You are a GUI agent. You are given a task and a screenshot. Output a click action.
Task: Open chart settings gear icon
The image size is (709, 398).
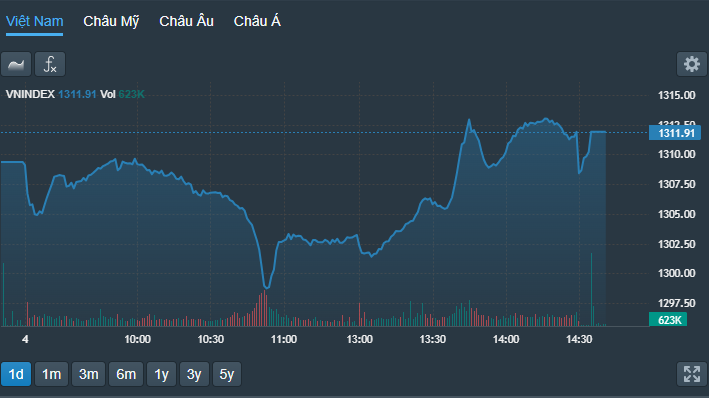click(x=691, y=64)
